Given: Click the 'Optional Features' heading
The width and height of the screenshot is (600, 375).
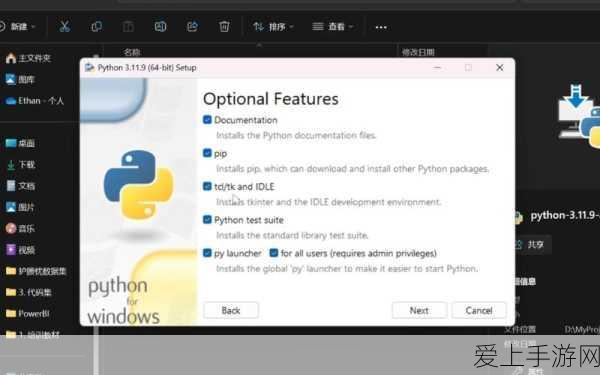Looking at the screenshot, I should tap(271, 99).
